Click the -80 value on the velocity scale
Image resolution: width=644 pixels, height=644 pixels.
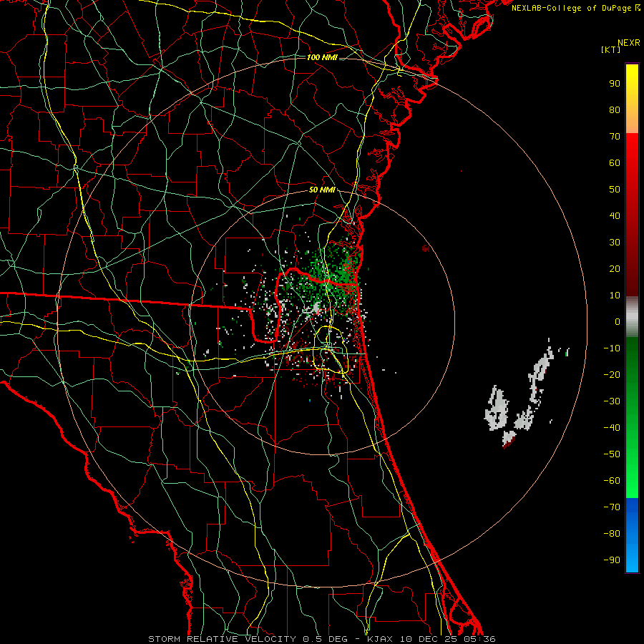(612, 534)
